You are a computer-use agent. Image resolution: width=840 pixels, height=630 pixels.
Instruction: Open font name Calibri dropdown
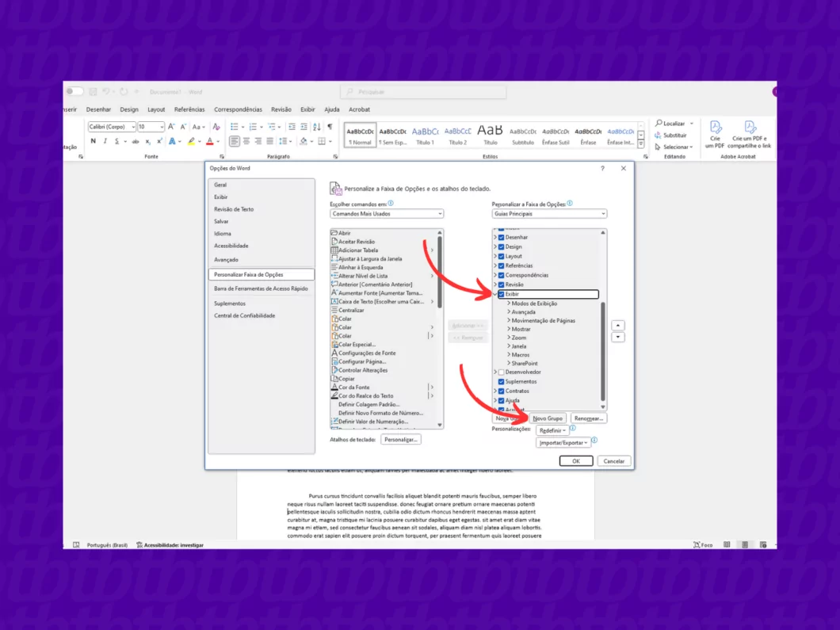(133, 127)
